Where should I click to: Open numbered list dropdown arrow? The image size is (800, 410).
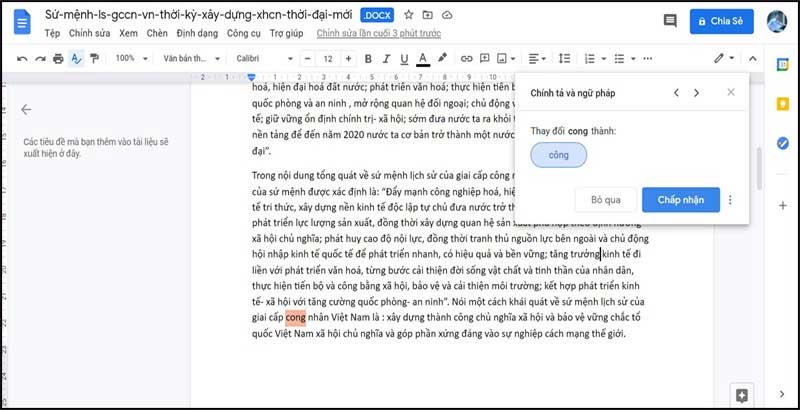point(604,59)
